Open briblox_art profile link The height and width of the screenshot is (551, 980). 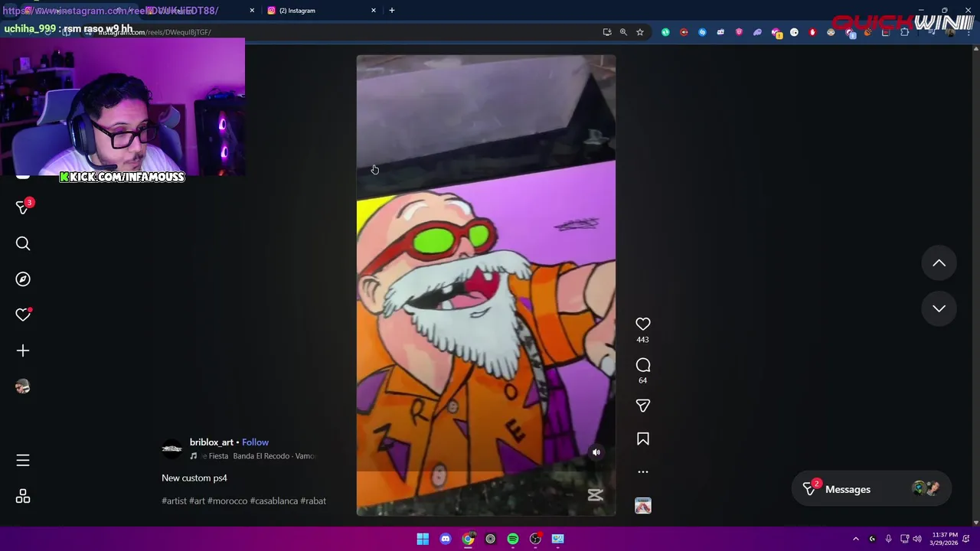point(211,442)
